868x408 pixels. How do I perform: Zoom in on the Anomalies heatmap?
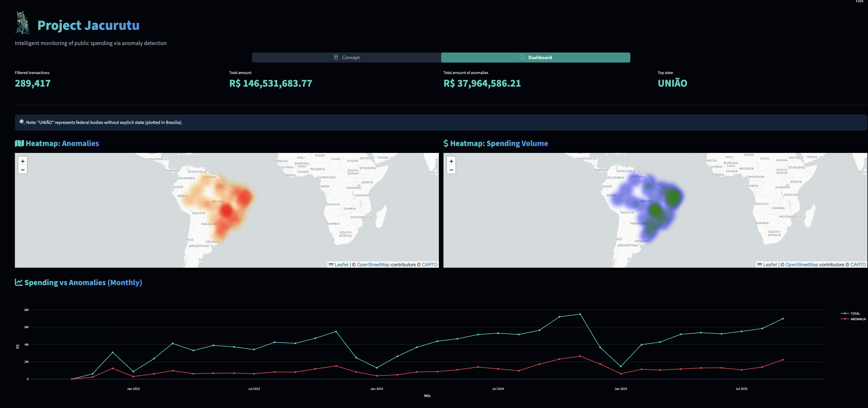pos(23,161)
